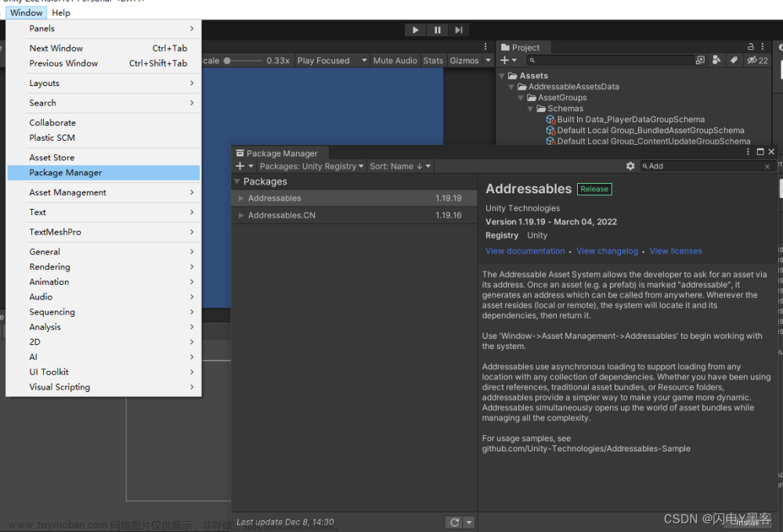The image size is (783, 532).
Task: Click the Package Manager refresh button
Action: (454, 522)
